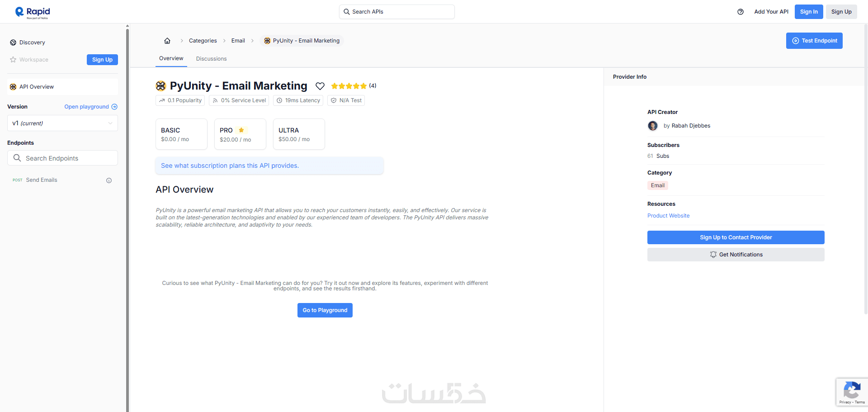The height and width of the screenshot is (412, 868).
Task: Open the Workspace sidebar item
Action: [29, 60]
